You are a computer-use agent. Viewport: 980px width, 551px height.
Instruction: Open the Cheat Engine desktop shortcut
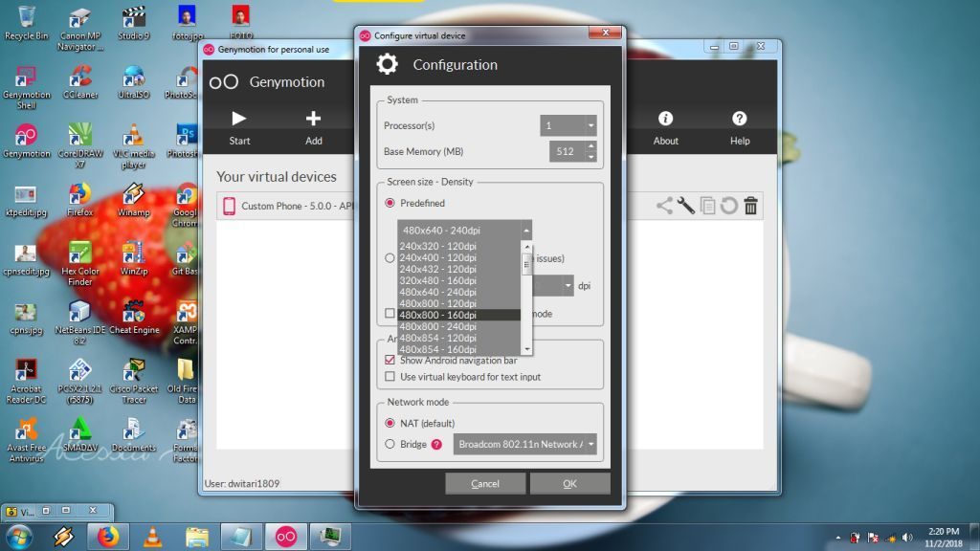pyautogui.click(x=134, y=318)
